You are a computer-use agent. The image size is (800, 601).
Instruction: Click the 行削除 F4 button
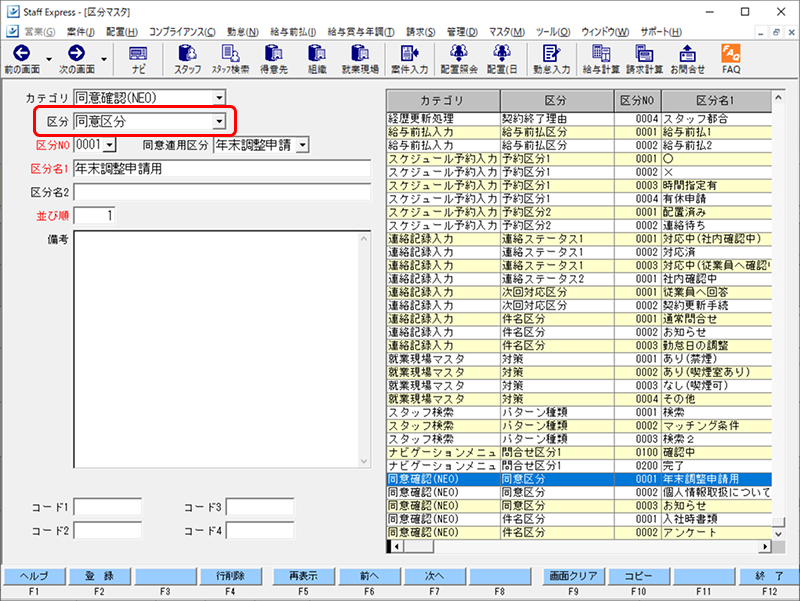pyautogui.click(x=231, y=576)
